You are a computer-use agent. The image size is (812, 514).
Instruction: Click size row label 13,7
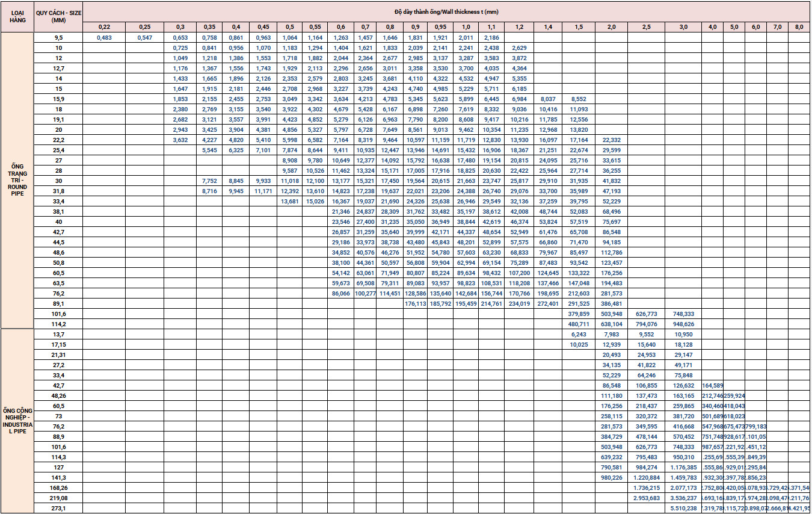(58, 334)
